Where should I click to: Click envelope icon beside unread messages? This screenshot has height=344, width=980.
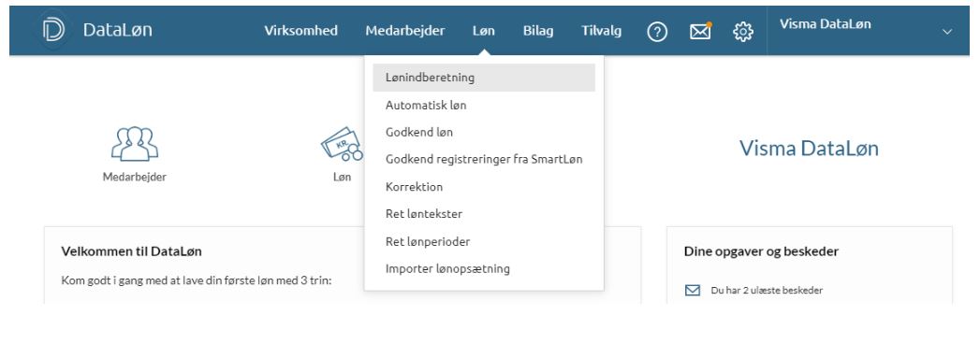tap(693, 291)
